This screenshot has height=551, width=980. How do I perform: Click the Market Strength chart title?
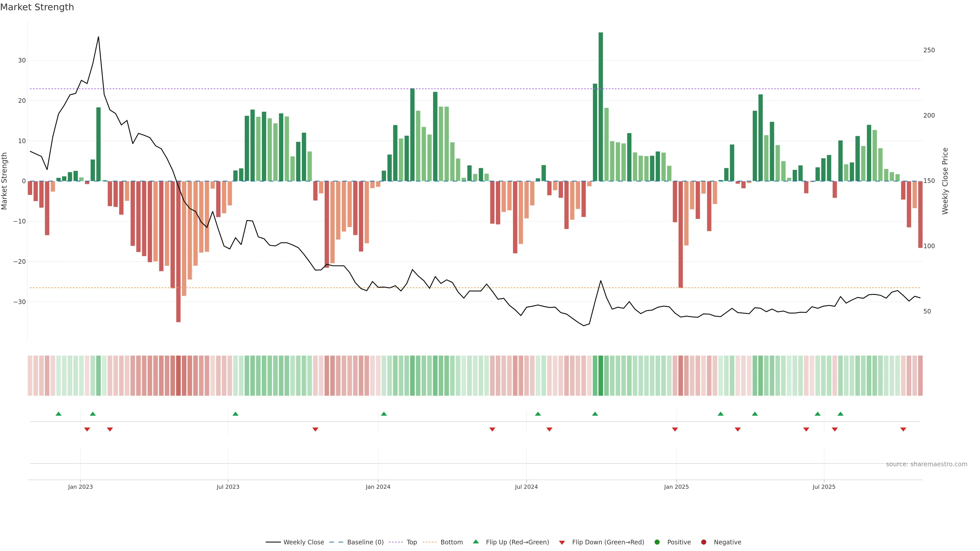coord(37,7)
